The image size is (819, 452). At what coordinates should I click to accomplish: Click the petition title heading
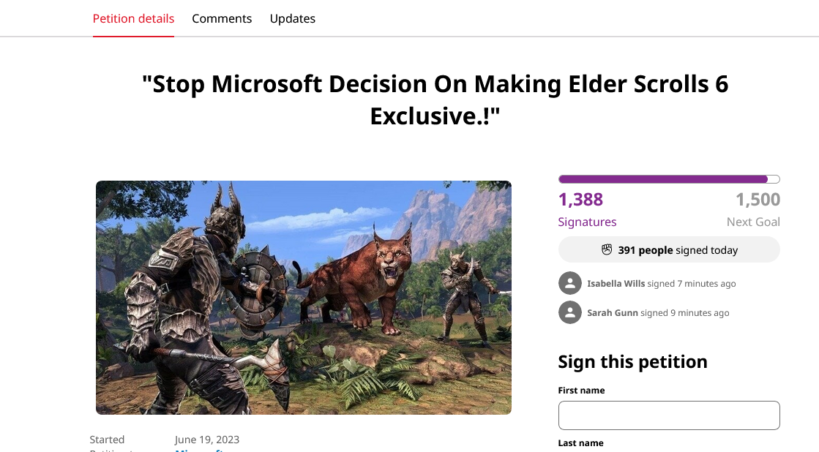point(434,100)
